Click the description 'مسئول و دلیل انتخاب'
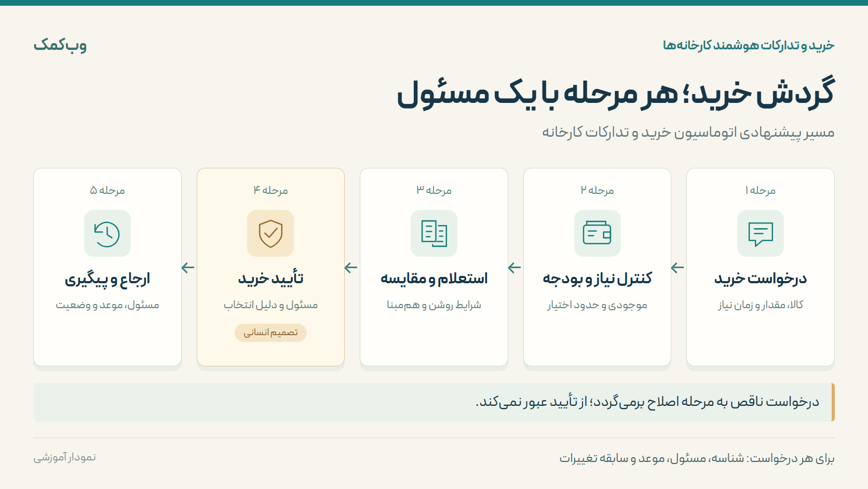868x489 pixels. click(x=270, y=305)
